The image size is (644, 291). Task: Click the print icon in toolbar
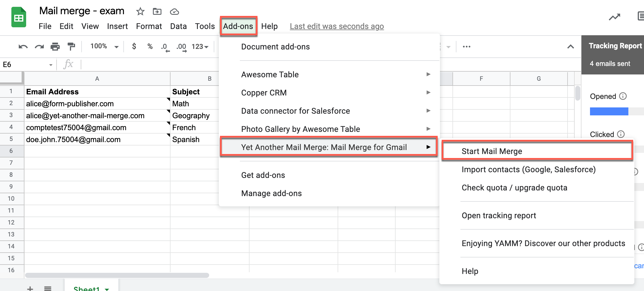pos(55,47)
